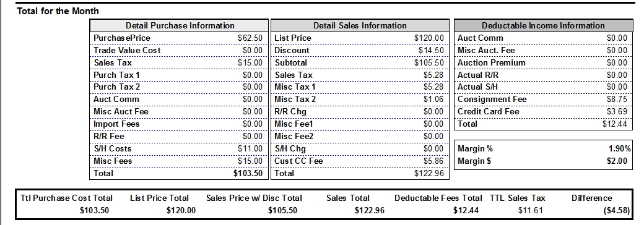Select the Difference value ($4.58)
Image resolution: width=644 pixels, height=225 pixels.
coord(616,211)
